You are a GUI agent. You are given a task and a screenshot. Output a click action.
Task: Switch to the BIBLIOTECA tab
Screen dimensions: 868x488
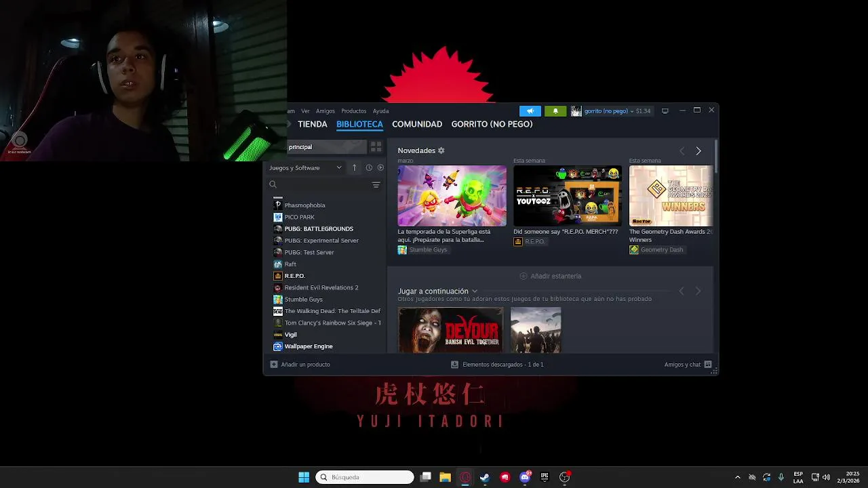click(359, 124)
